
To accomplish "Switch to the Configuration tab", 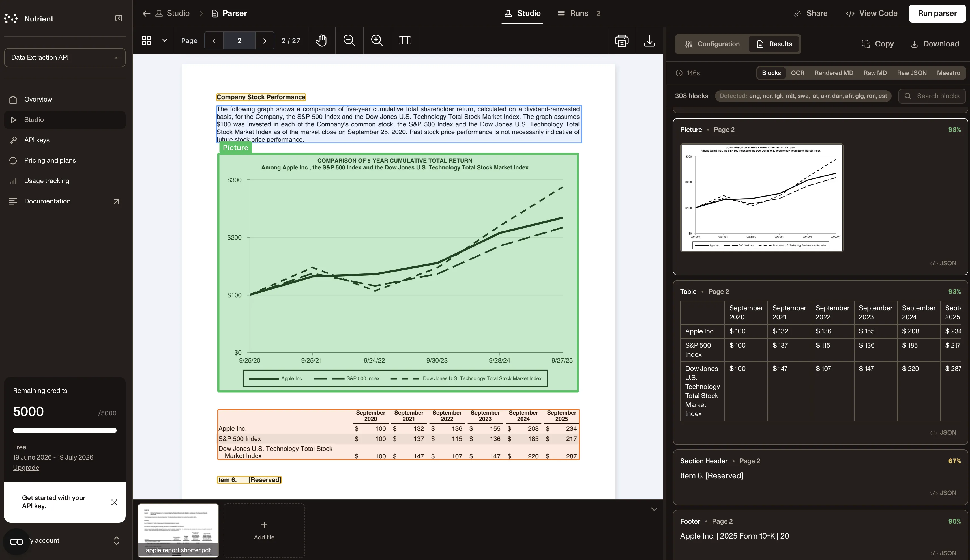I will [x=712, y=44].
